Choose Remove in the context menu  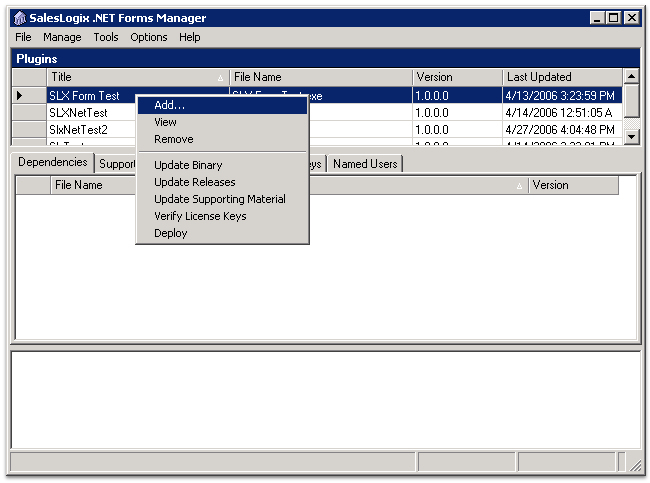coord(223,139)
